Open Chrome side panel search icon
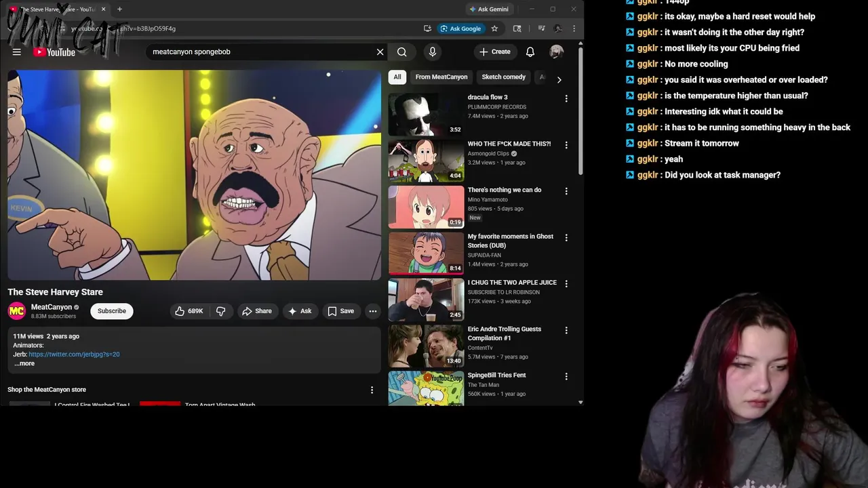 517,28
